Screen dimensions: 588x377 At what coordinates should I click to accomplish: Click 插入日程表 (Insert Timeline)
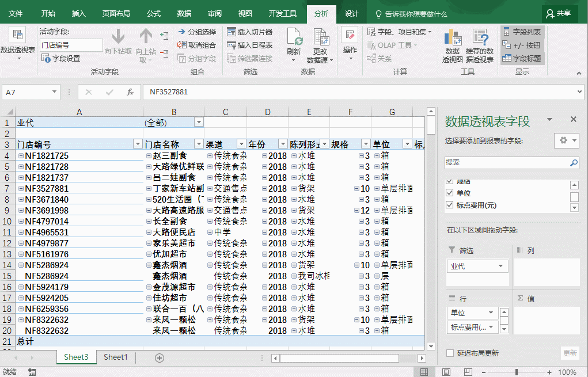point(249,45)
